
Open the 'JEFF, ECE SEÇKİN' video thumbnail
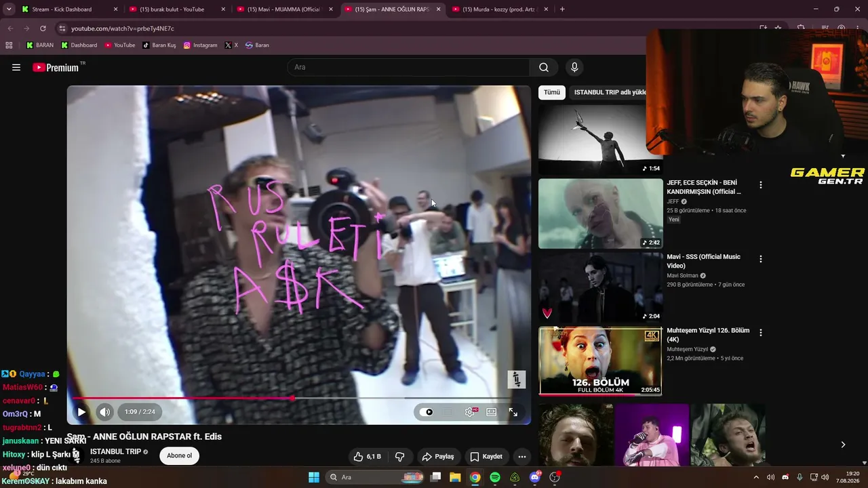pyautogui.click(x=600, y=213)
